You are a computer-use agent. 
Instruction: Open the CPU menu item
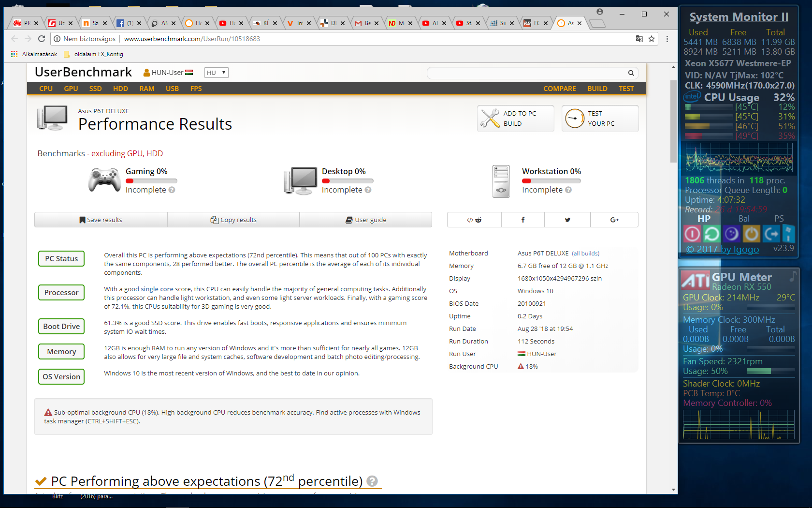46,89
